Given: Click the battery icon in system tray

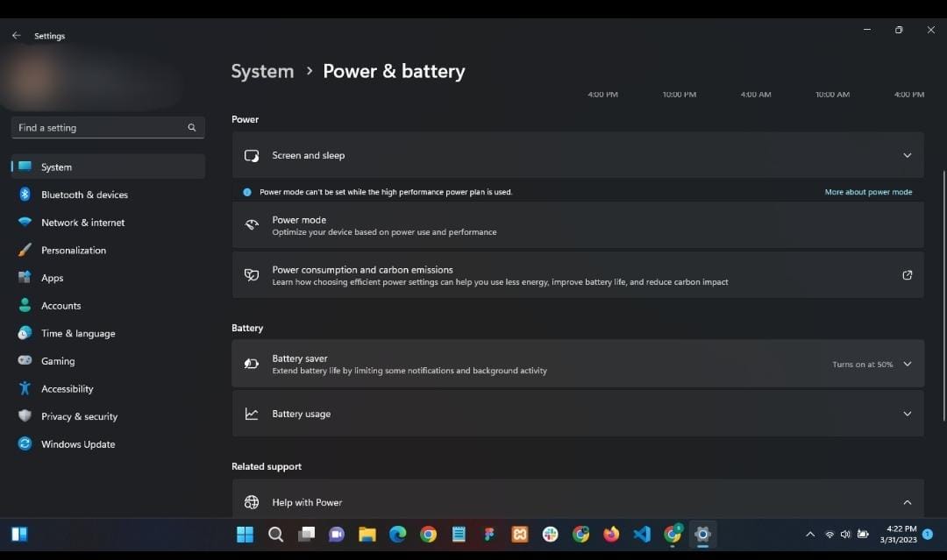Looking at the screenshot, I should pyautogui.click(x=863, y=535).
